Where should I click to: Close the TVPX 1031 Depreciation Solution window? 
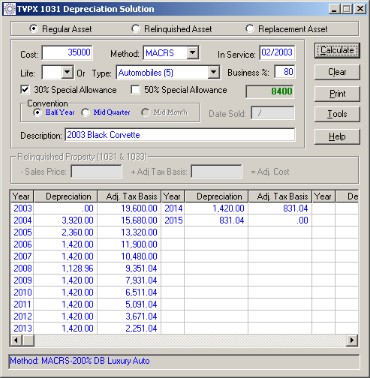pyautogui.click(x=360, y=9)
